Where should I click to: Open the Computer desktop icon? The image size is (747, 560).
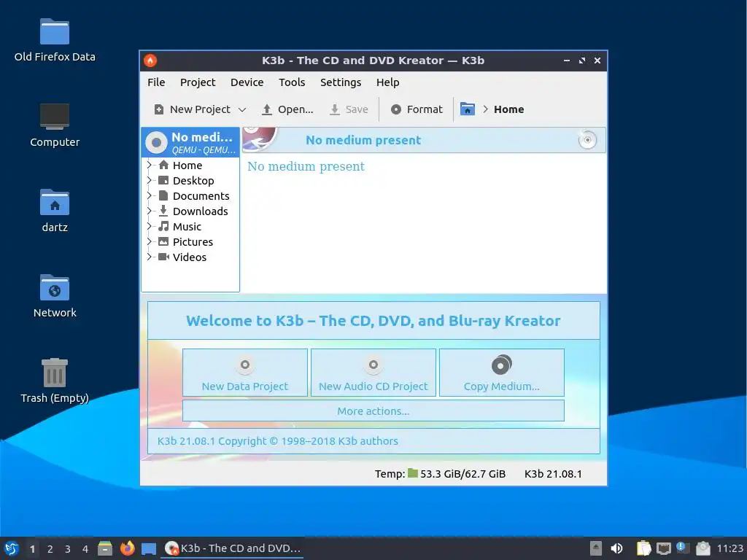tap(55, 125)
